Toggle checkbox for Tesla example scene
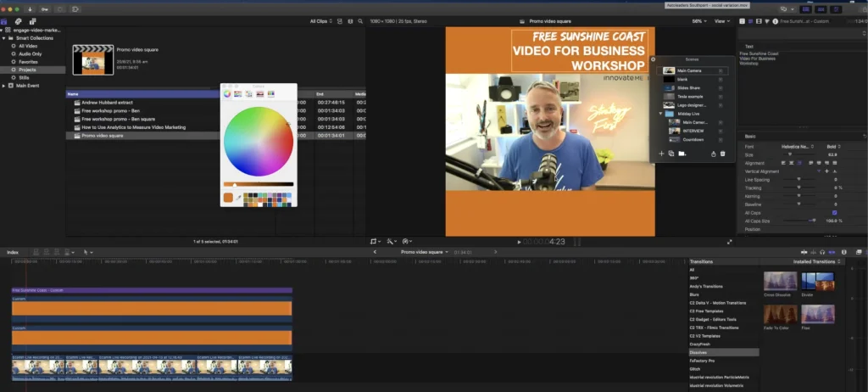The height and width of the screenshot is (392, 868). click(721, 97)
